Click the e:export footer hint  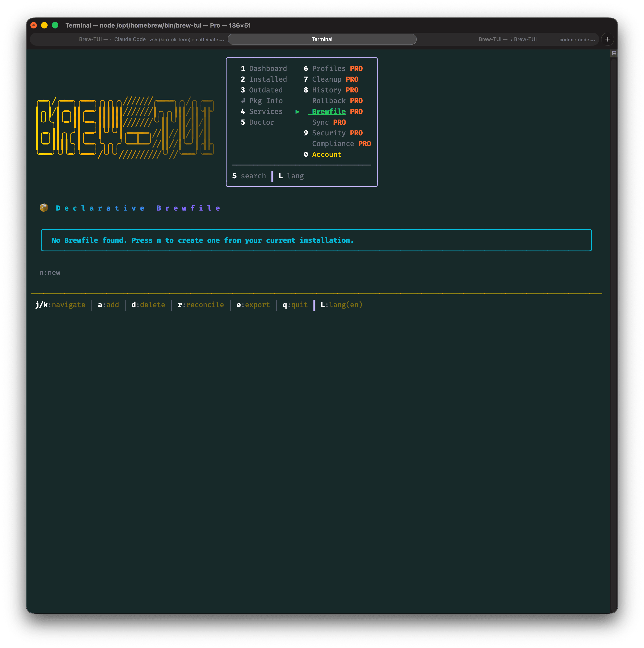(x=253, y=305)
